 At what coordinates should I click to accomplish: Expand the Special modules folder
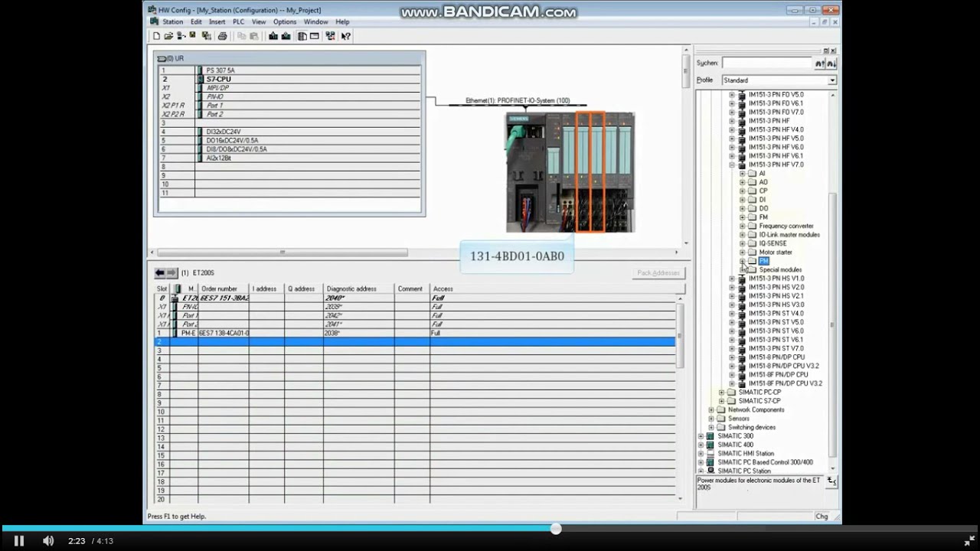(x=742, y=270)
